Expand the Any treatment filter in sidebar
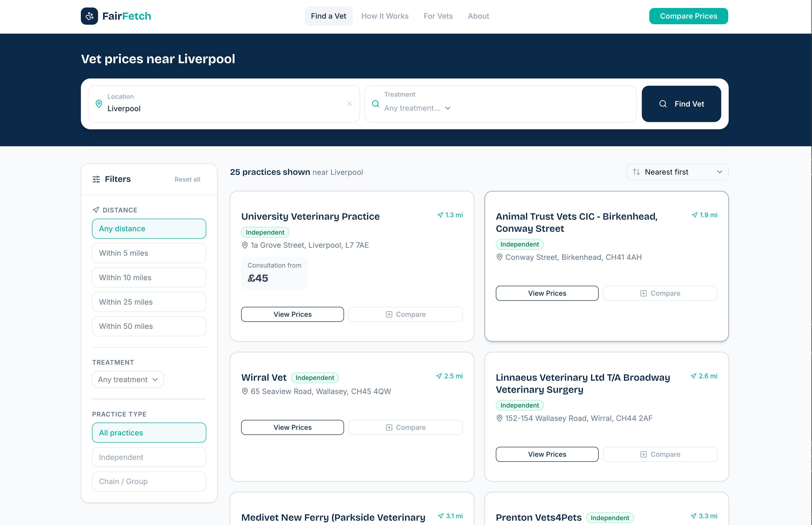Image resolution: width=812 pixels, height=525 pixels. coord(127,379)
